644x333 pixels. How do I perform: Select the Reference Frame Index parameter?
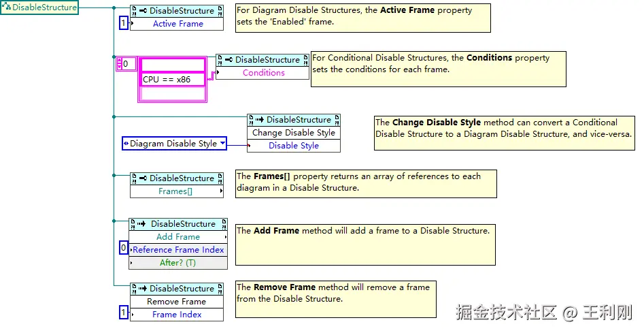[x=178, y=249]
